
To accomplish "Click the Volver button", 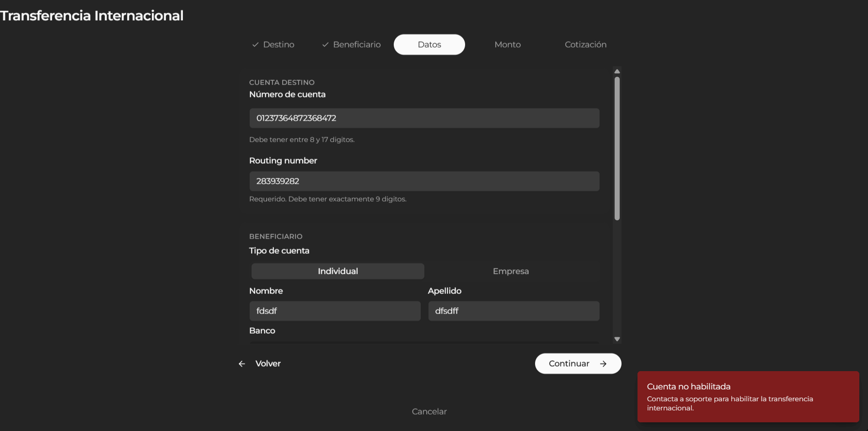I will coord(260,364).
